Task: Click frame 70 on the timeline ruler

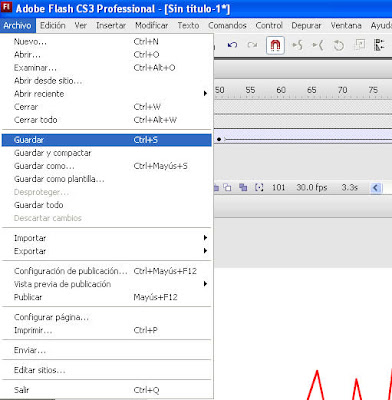Action: [342, 90]
